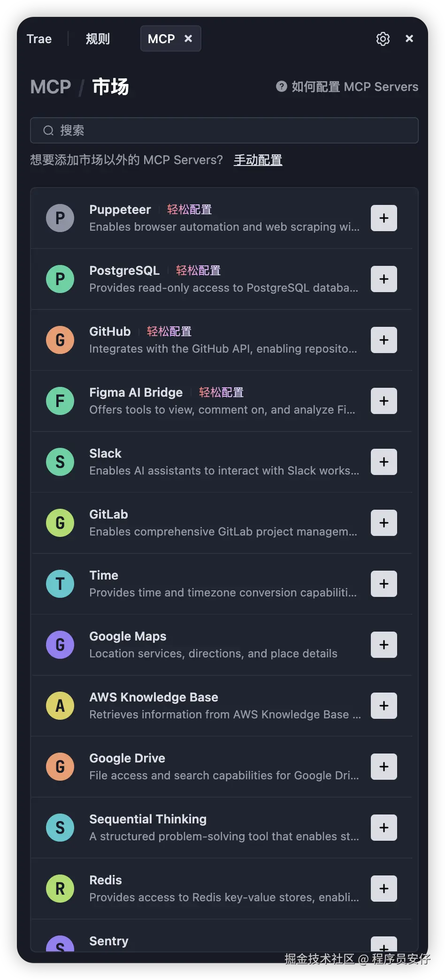
Task: Add the Google Drive server
Action: pyautogui.click(x=384, y=767)
